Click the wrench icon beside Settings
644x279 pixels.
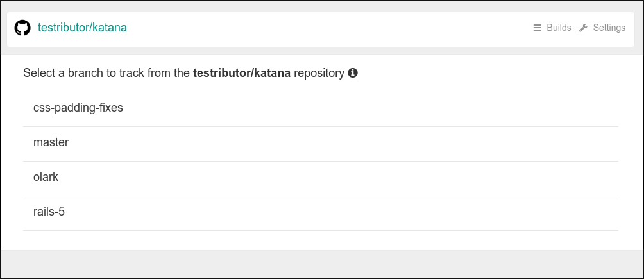tap(583, 28)
